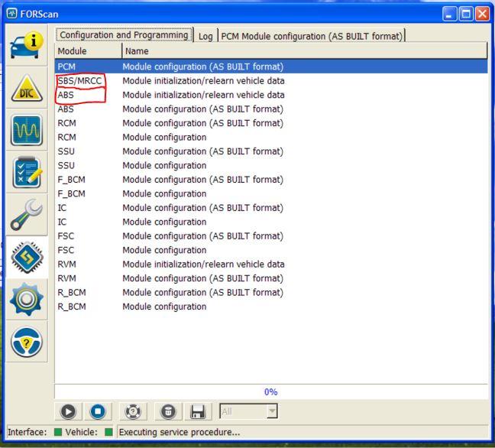Sort by the Name column header
Viewport: 495px width, 448px height.
tap(304, 51)
